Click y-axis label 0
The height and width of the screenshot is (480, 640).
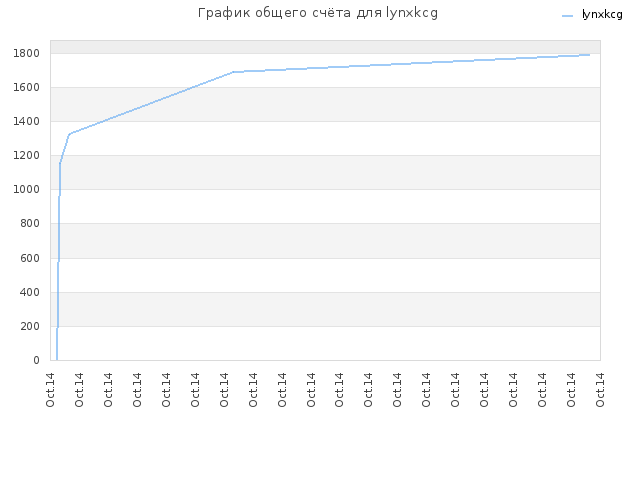coord(36,360)
